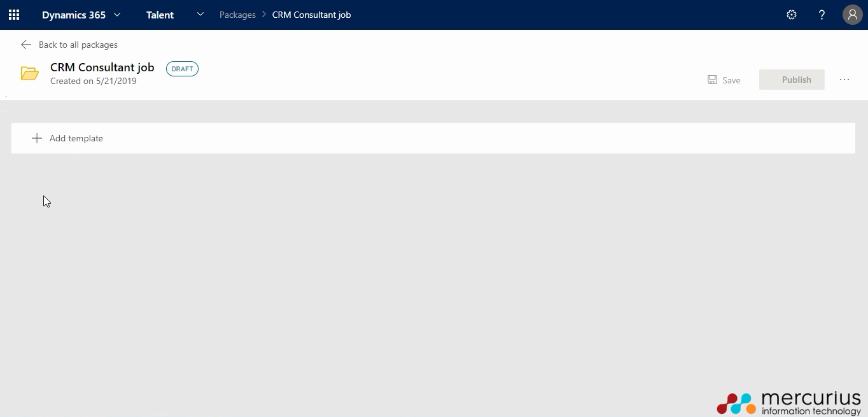Click the plus icon for adding template

37,138
